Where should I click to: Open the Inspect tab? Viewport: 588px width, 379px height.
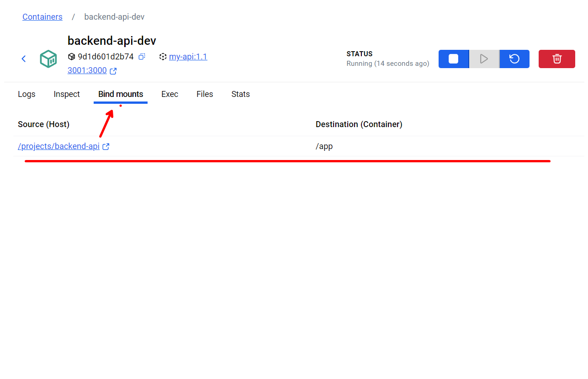pyautogui.click(x=67, y=94)
